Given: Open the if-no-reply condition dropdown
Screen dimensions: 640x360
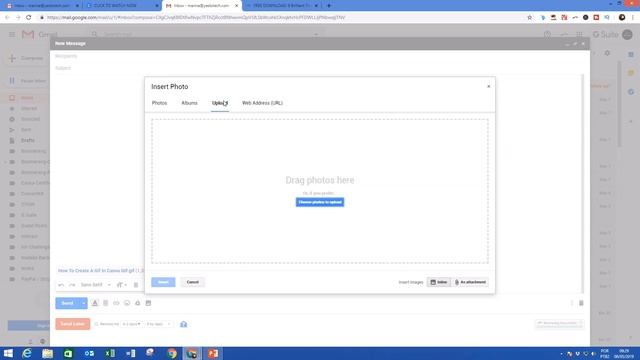Looking at the screenshot, I should [x=158, y=324].
